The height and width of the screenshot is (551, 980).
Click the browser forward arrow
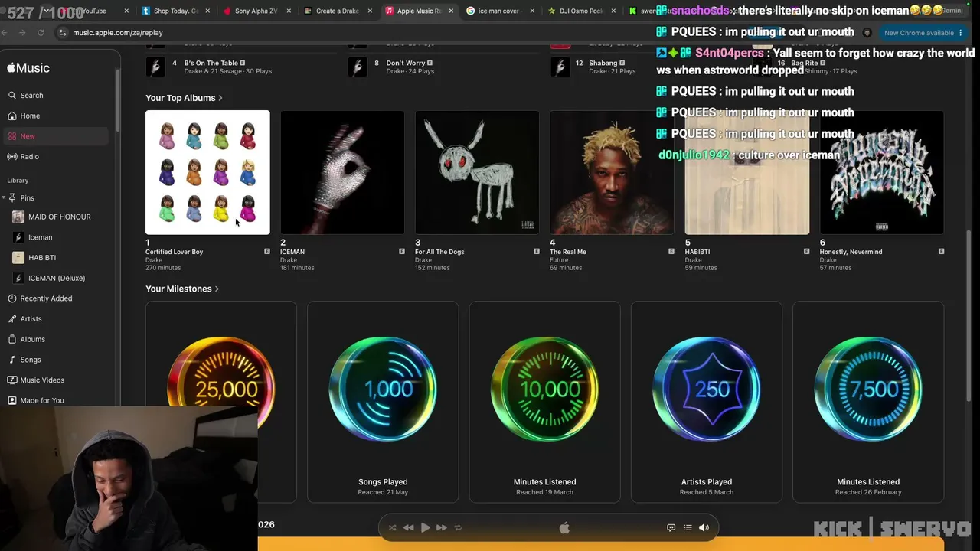22,33
